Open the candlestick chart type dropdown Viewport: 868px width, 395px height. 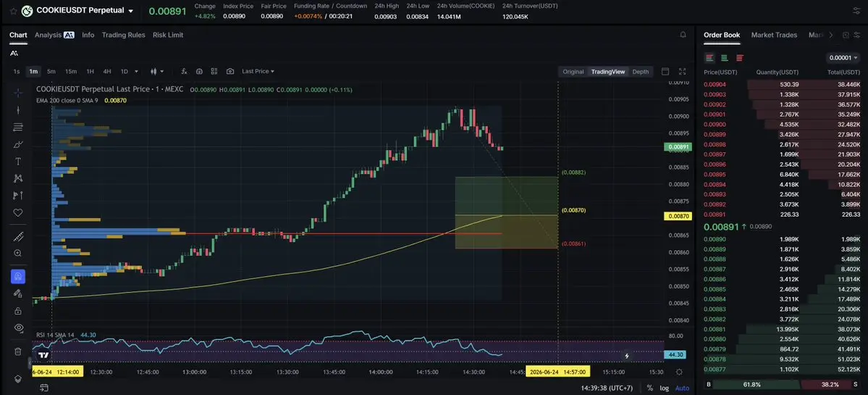pyautogui.click(x=156, y=72)
